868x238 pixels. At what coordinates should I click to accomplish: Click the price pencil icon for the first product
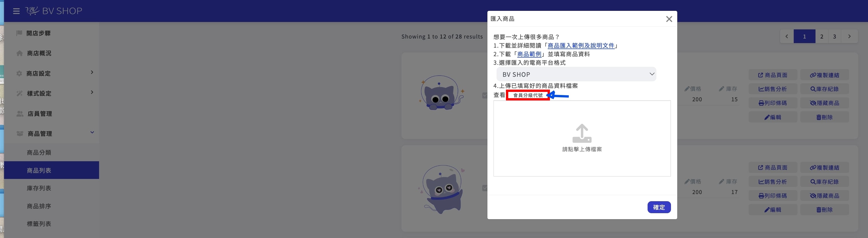pyautogui.click(x=687, y=89)
